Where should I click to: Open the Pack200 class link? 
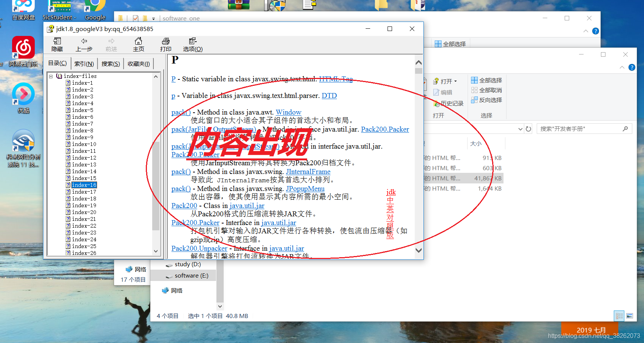click(184, 206)
